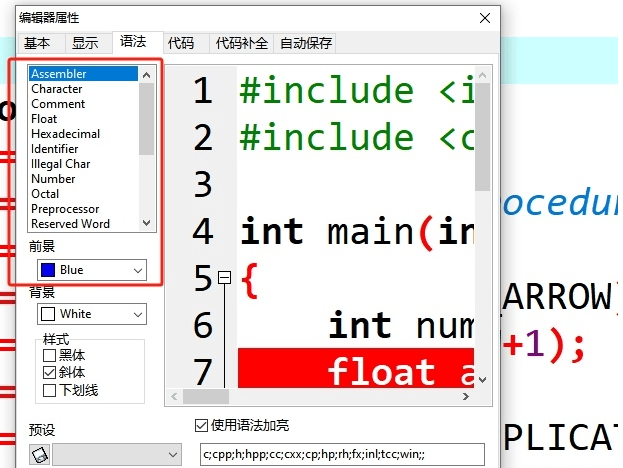The image size is (623, 468).
Task: Close the editor properties dialog
Action: click(x=485, y=17)
